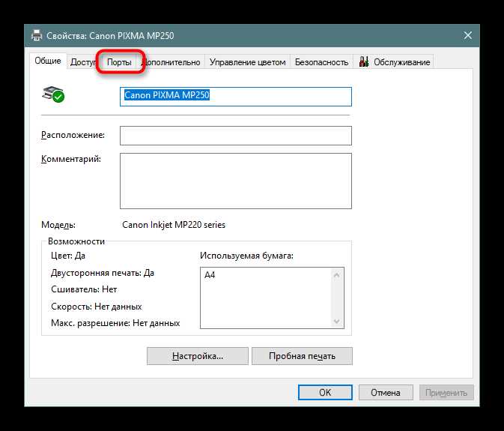Open Настройка... printing preferences
504x431 pixels.
pos(198,356)
